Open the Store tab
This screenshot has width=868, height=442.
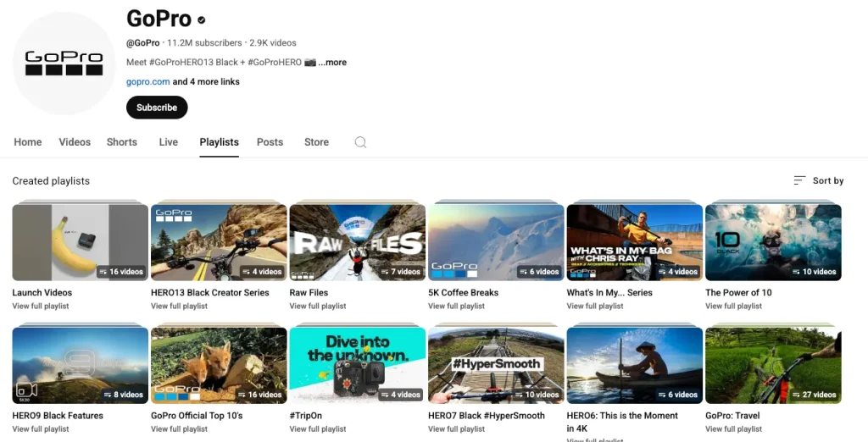317,142
